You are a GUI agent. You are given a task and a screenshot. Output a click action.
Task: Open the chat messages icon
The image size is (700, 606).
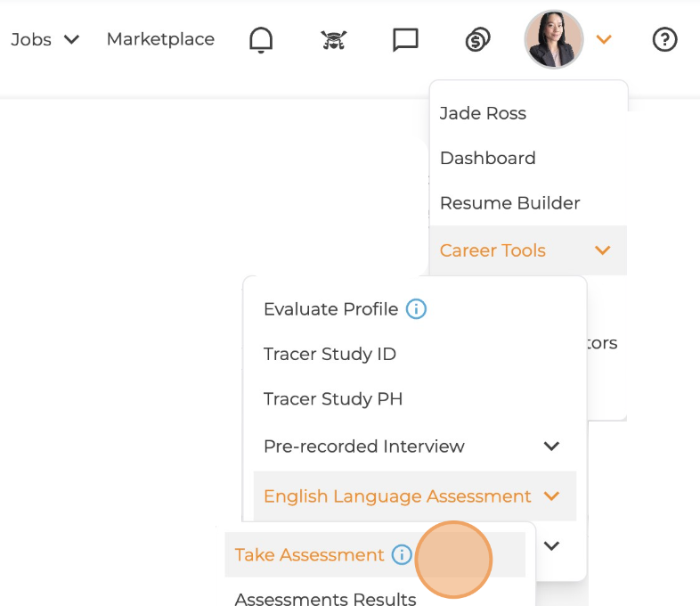[405, 39]
